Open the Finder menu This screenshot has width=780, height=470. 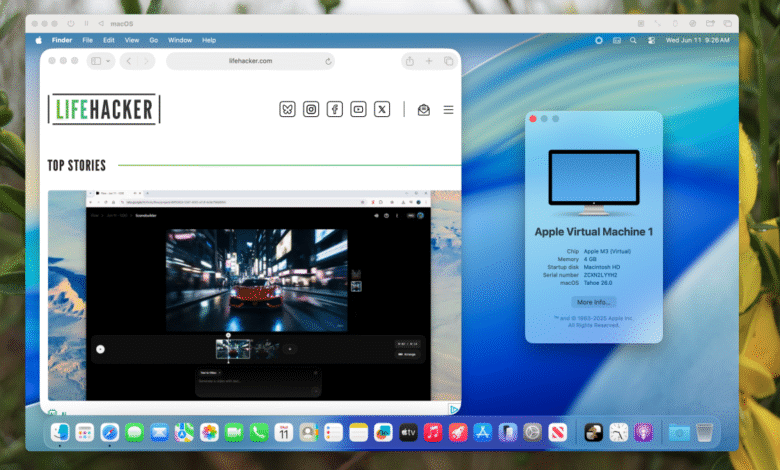coord(62,40)
